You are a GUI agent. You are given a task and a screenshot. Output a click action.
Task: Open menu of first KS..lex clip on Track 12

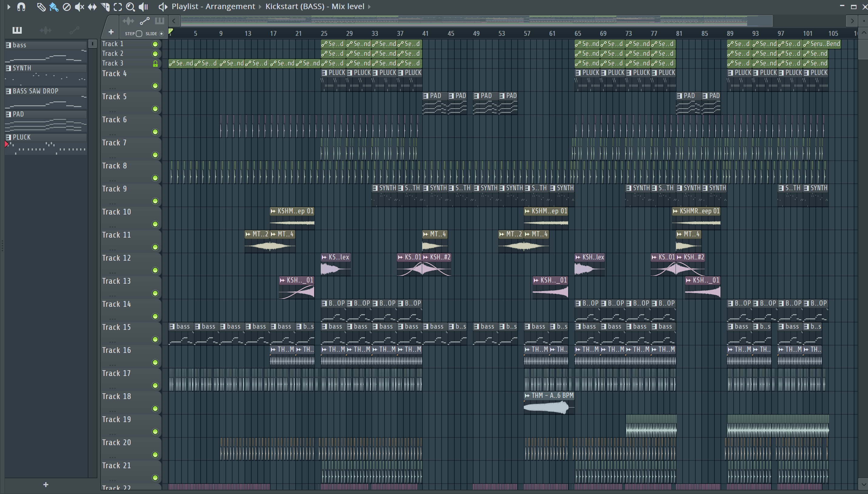tap(324, 258)
